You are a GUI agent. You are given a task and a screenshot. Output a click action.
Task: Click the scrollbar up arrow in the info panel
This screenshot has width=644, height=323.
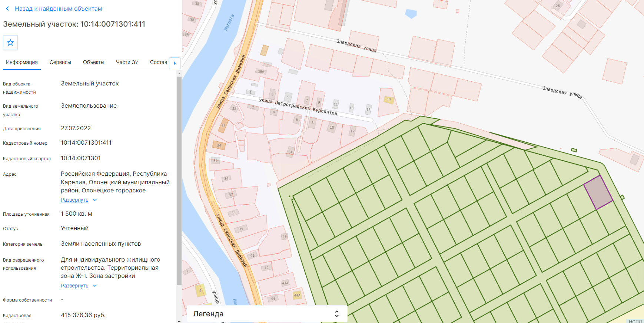(x=179, y=74)
